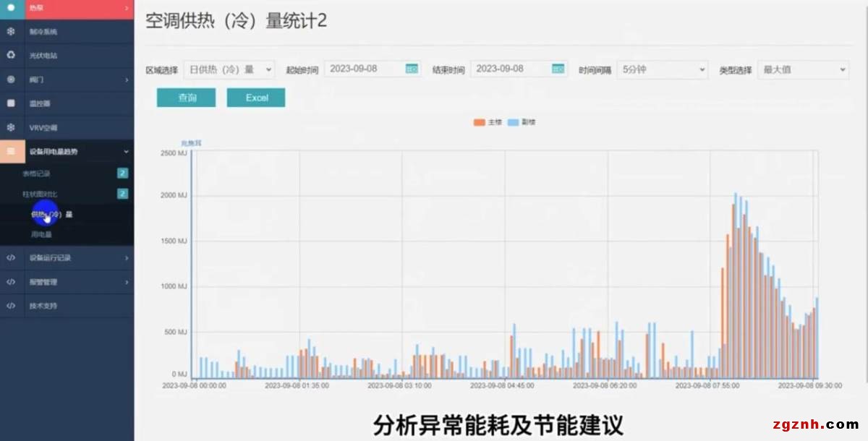Select 用电量 submenu item
The image size is (868, 441).
tap(41, 234)
